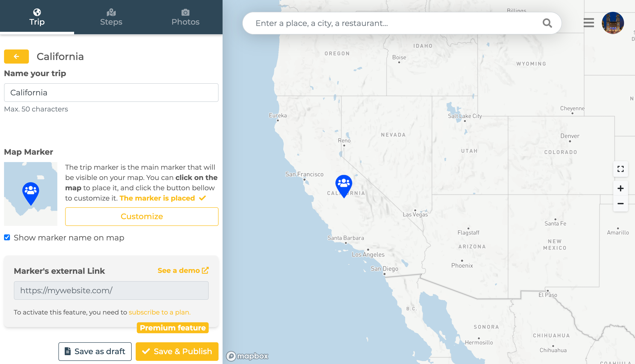Viewport: 635px width, 364px height.
Task: Click the trip name input field
Action: pyautogui.click(x=111, y=93)
